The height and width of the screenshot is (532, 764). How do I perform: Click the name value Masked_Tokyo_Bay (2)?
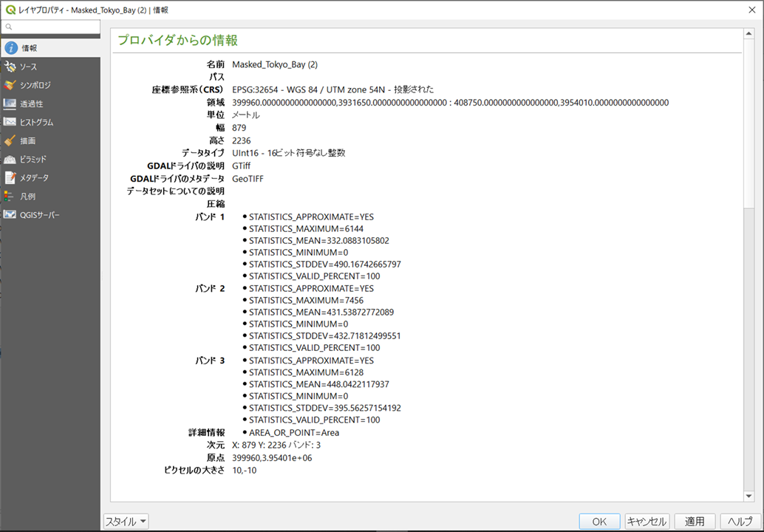pos(275,64)
